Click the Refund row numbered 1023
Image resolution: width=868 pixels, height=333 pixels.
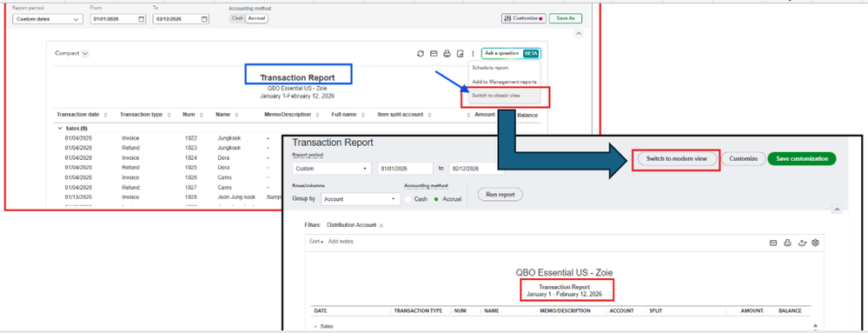(x=191, y=148)
